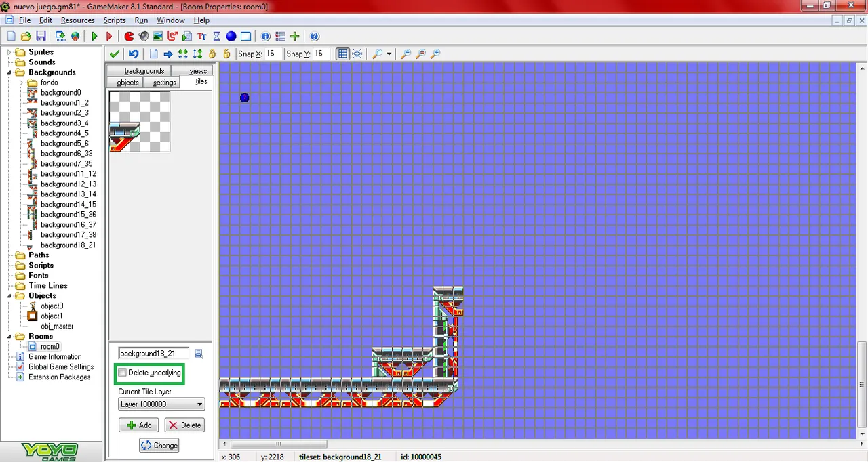Click the Add tile layer button

click(139, 425)
